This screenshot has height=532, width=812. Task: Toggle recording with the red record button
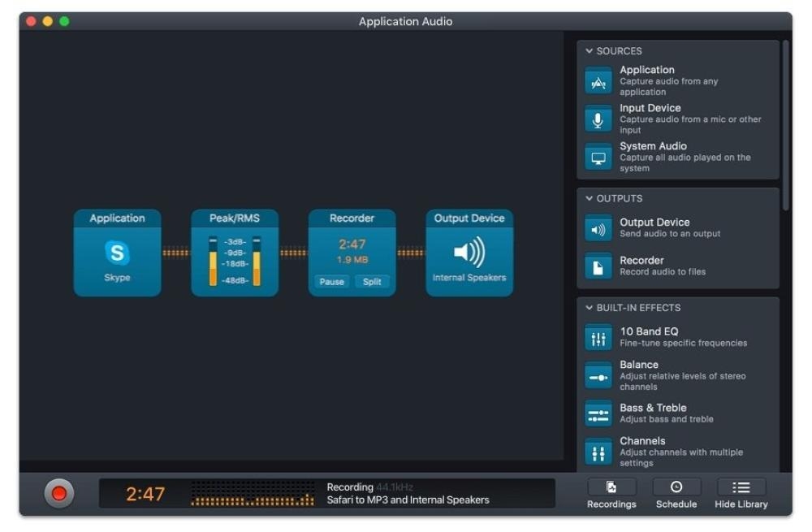58,493
